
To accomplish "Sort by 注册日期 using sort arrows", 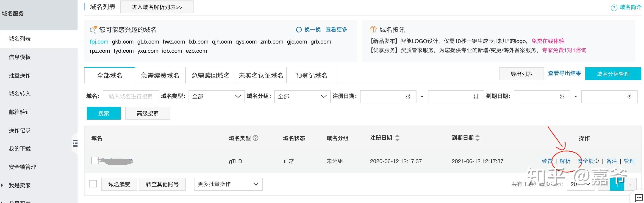I will [397, 138].
